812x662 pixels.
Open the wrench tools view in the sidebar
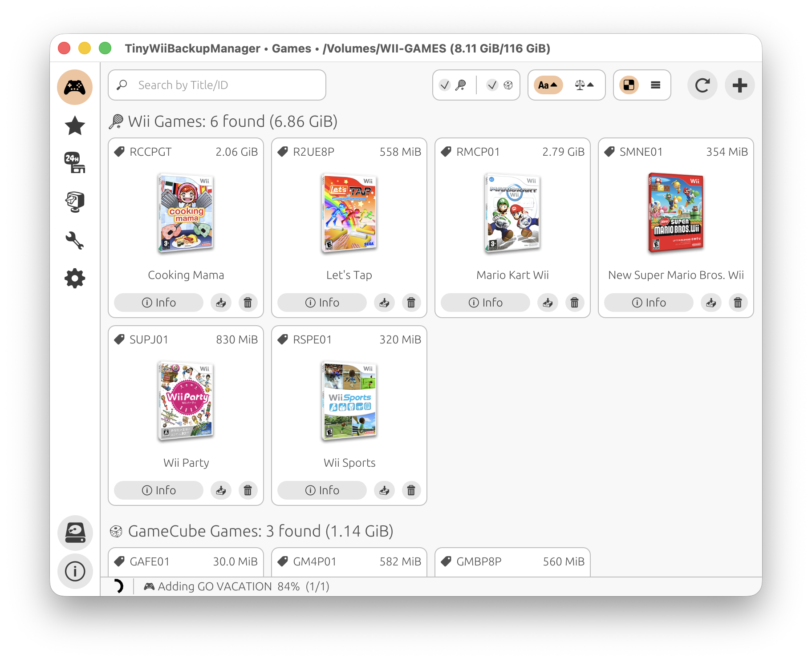point(75,240)
